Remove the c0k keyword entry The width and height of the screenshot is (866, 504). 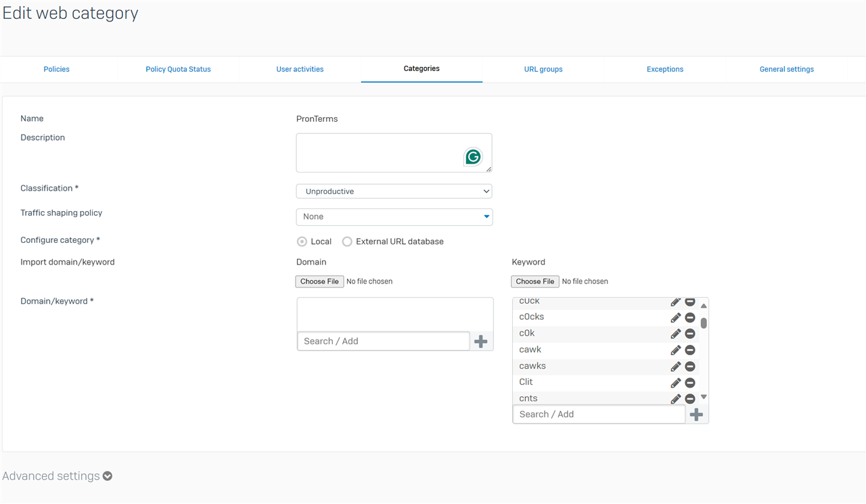(690, 334)
